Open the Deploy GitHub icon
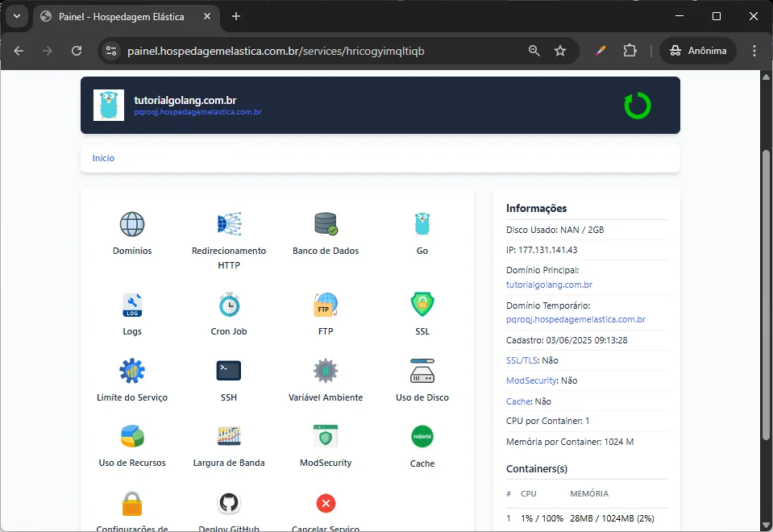Viewport: 773px width, 532px height. [x=229, y=504]
